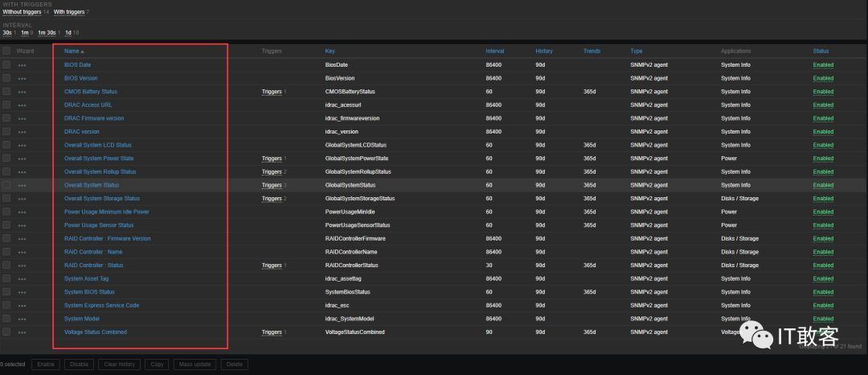Viewport: 868px width, 375px height.
Task: Open the System Express Service Code item
Action: coord(101,306)
